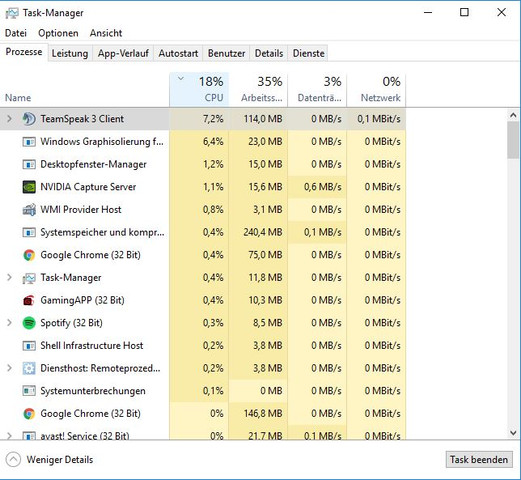The width and height of the screenshot is (521, 480).
Task: Click the Shell Infrastructure Host icon
Action: [x=29, y=346]
